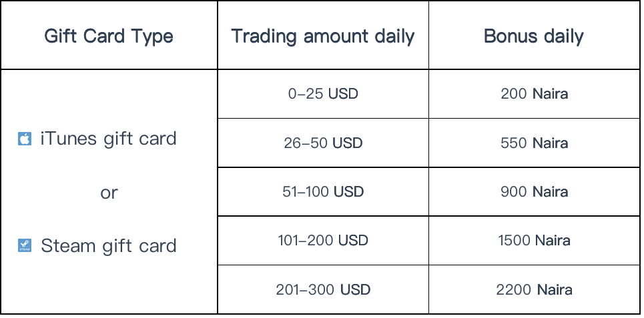The width and height of the screenshot is (644, 318).
Task: Select the Steam gift card label
Action: pyautogui.click(x=108, y=245)
